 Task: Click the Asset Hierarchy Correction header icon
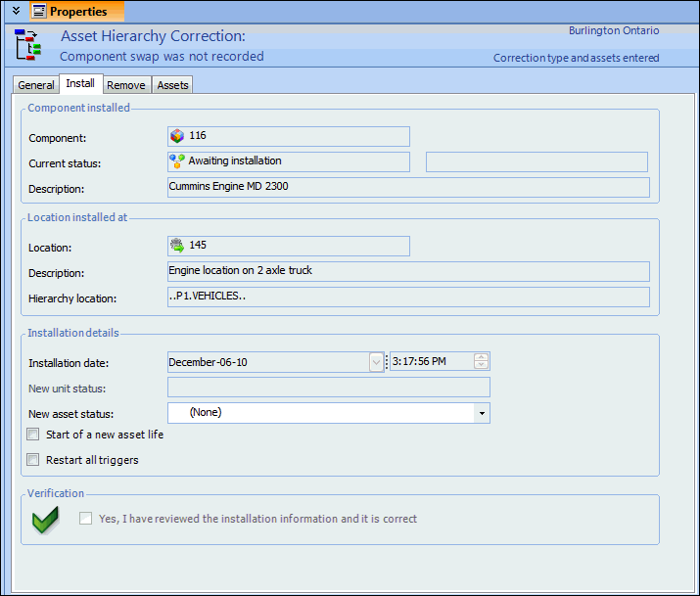tap(27, 46)
